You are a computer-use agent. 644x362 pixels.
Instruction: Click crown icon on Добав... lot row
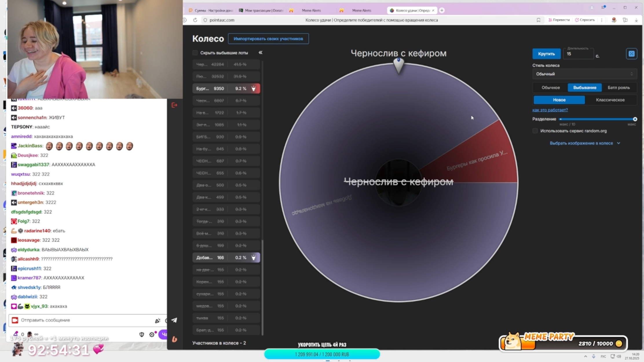click(253, 257)
